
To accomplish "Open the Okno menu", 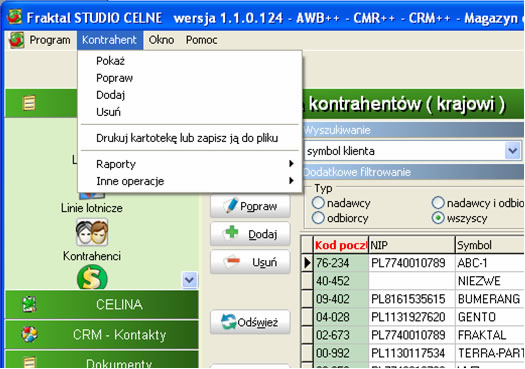I will tap(161, 40).
